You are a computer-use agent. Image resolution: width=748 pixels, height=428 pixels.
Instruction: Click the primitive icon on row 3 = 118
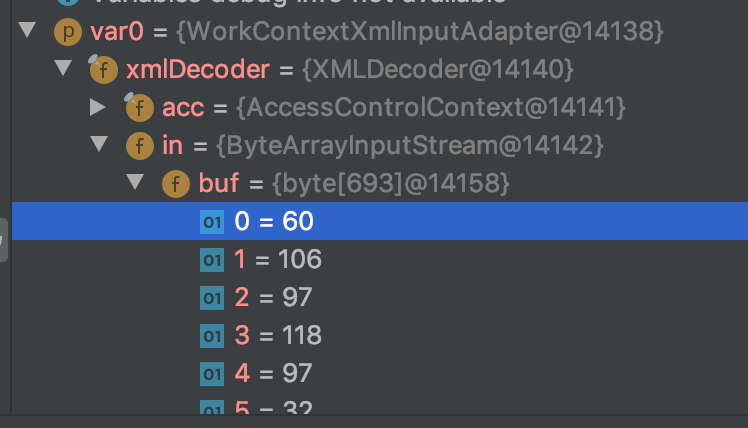212,336
